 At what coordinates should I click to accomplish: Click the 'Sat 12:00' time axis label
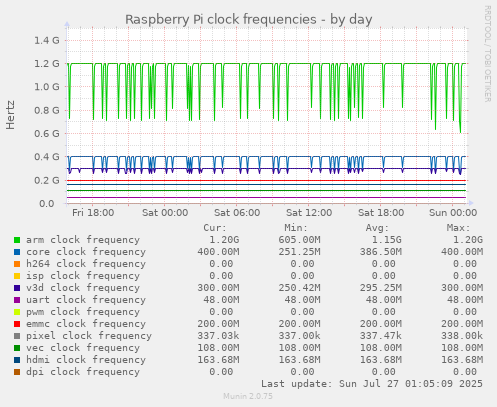309,213
